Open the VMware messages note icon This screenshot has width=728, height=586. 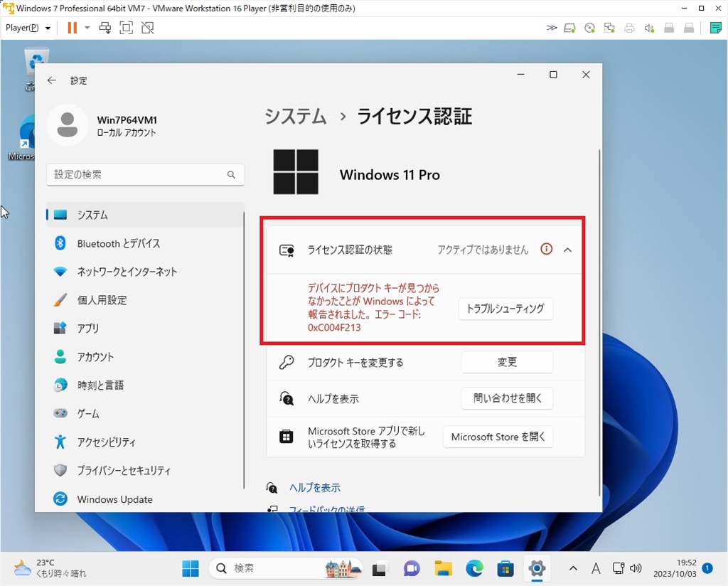click(715, 28)
